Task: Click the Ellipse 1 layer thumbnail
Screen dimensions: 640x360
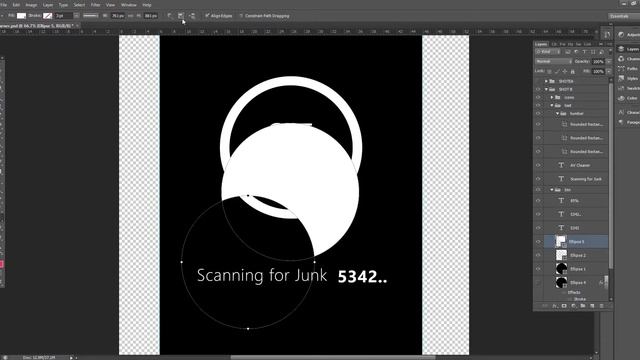Action: point(562,269)
